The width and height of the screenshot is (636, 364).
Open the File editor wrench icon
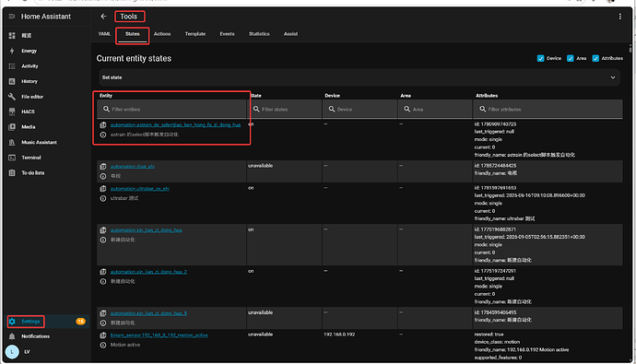click(12, 97)
